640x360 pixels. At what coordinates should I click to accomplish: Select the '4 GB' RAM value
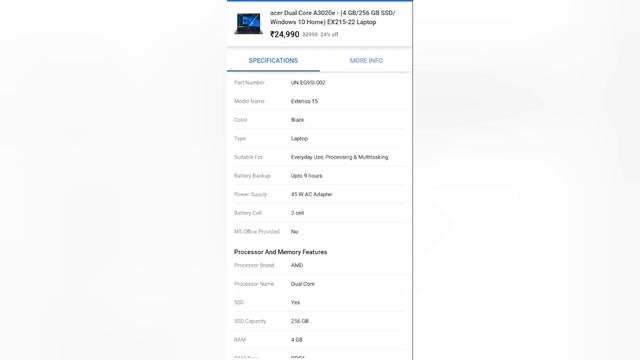click(x=296, y=340)
